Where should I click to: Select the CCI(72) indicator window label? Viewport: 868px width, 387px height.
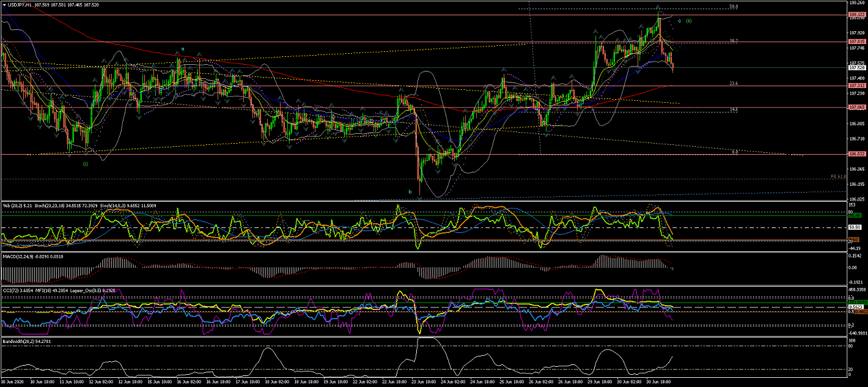point(12,289)
